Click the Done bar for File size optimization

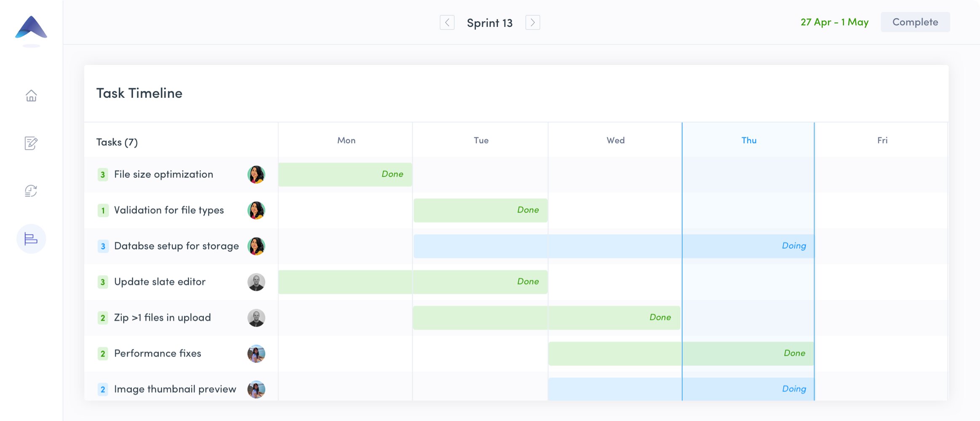click(345, 174)
